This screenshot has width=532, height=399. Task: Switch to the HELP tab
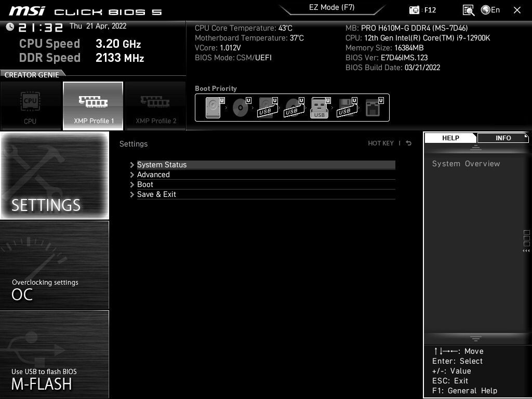[x=450, y=138]
